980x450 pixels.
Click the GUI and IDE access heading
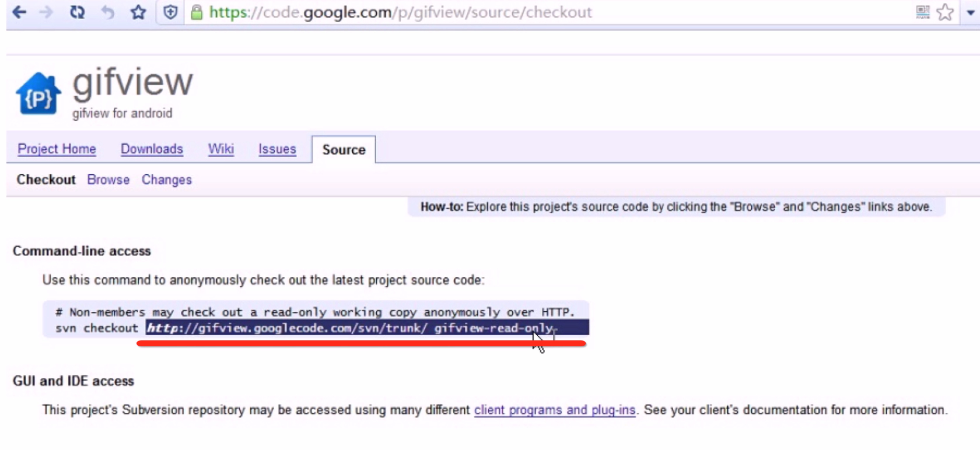pyautogui.click(x=73, y=381)
